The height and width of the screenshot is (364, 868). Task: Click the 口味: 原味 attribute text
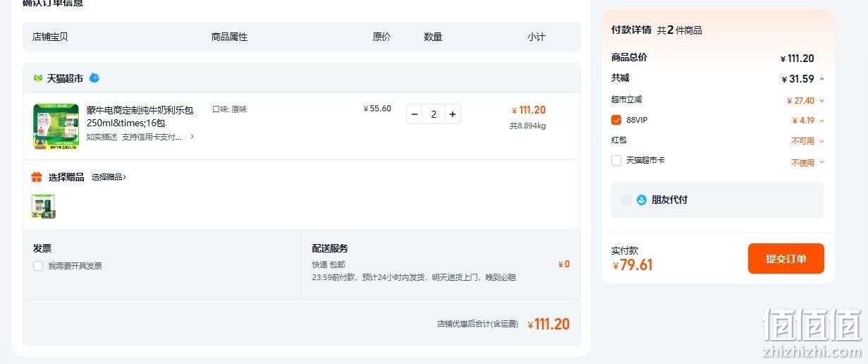point(230,109)
